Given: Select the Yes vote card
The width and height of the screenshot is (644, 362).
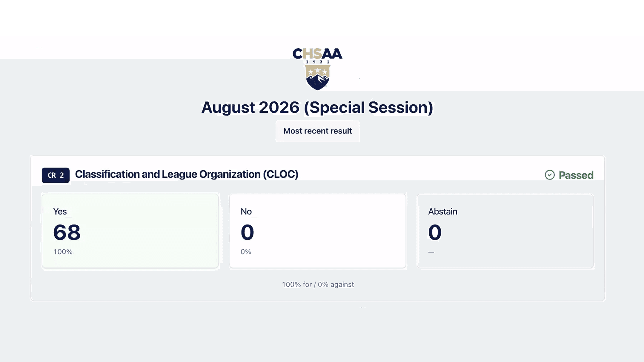Looking at the screenshot, I should 130,231.
